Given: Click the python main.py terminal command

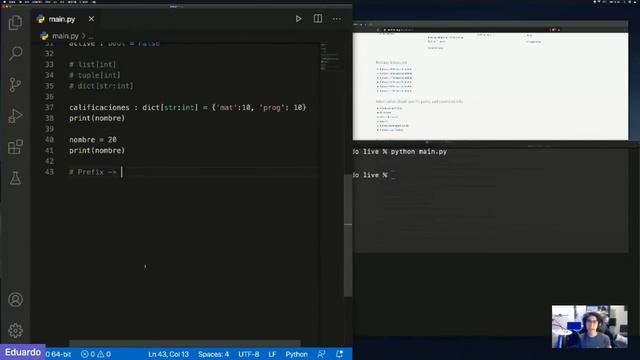Looking at the screenshot, I should [x=419, y=151].
